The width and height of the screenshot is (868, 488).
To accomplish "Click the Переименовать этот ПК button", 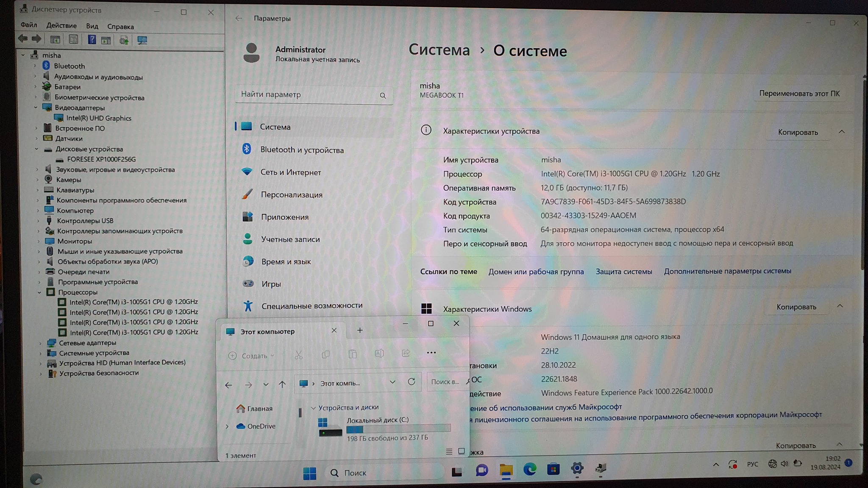I will click(x=799, y=94).
